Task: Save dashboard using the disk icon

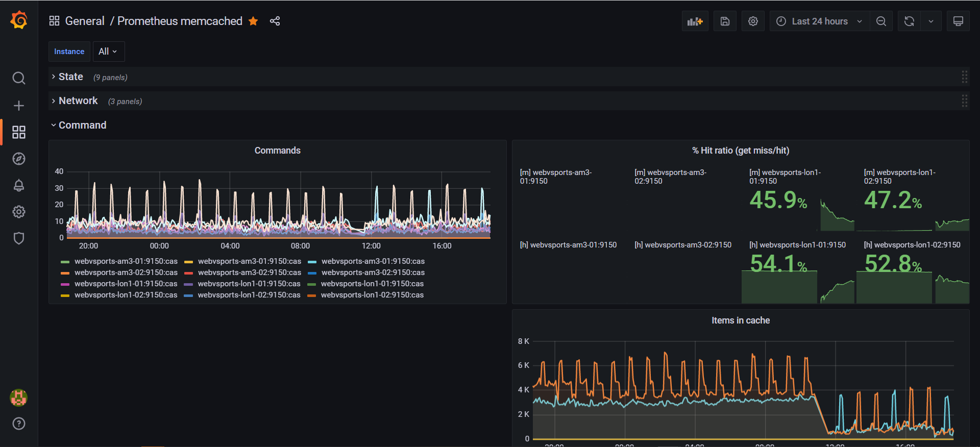Action: pyautogui.click(x=725, y=21)
